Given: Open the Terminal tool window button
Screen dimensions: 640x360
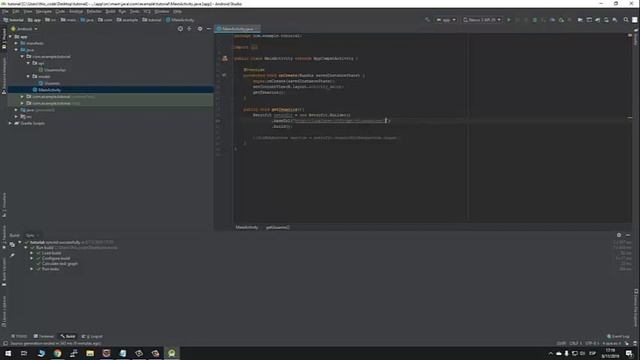Looking at the screenshot, I should (44, 336).
